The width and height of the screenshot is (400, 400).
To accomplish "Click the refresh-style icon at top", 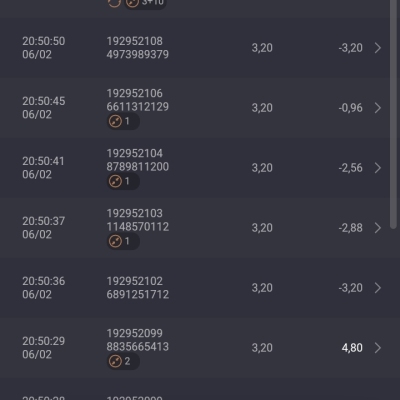I will tap(114, 3).
